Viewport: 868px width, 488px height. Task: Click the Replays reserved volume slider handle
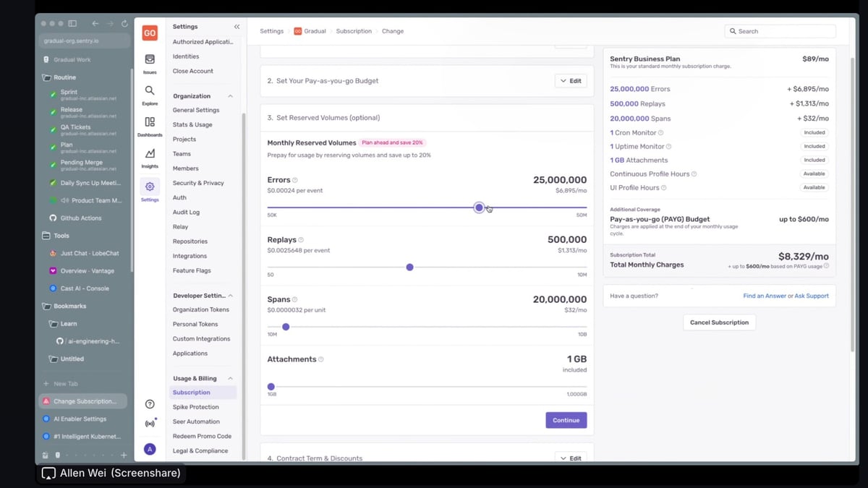(x=410, y=267)
